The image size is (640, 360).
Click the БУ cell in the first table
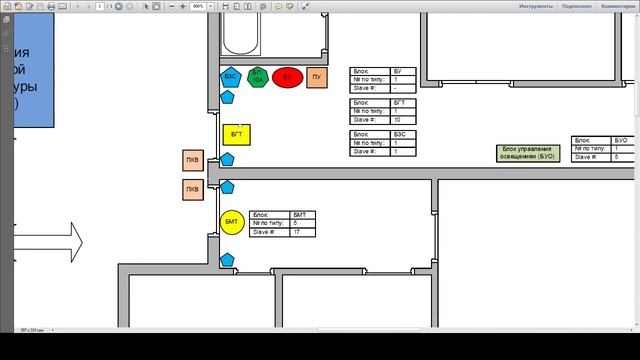tap(403, 71)
